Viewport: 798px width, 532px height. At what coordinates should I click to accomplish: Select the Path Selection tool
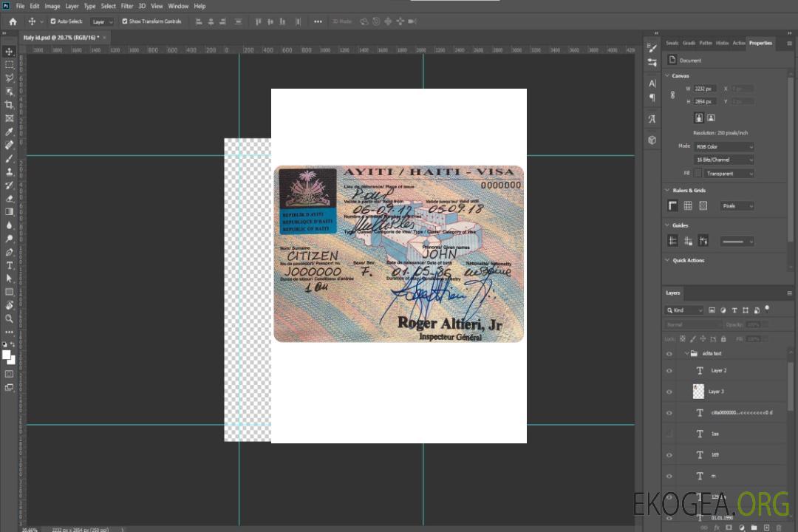pyautogui.click(x=9, y=279)
